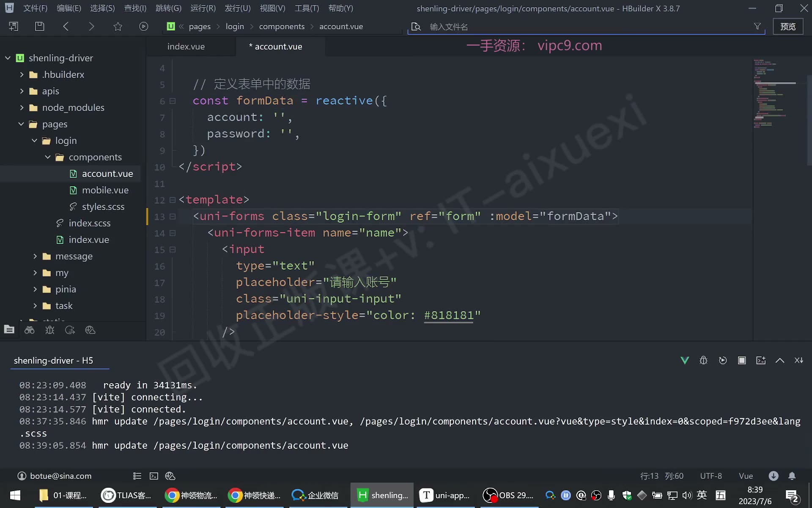Open the 文件(F) menu
812x508 pixels.
click(35, 8)
